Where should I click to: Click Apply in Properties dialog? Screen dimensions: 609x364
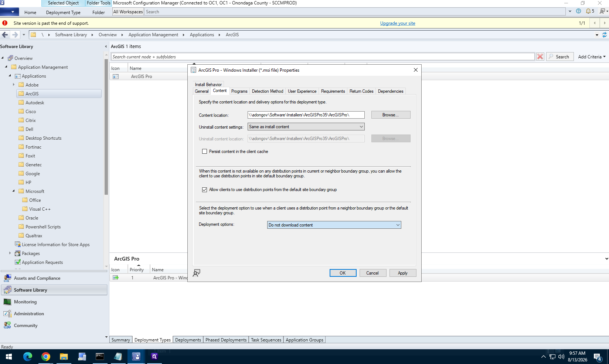[x=402, y=273]
